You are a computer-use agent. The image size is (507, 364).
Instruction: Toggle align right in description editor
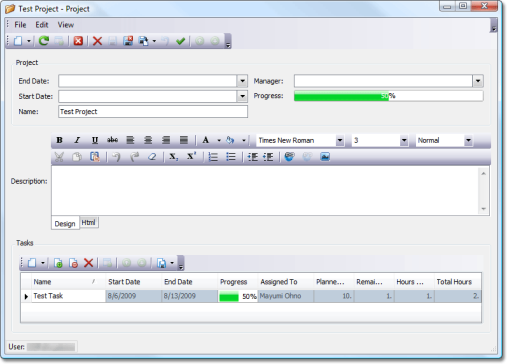166,140
